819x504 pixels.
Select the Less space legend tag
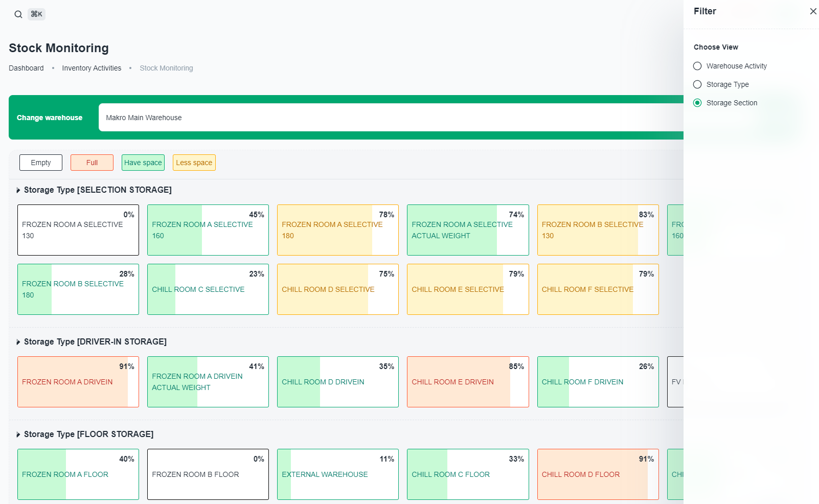194,163
